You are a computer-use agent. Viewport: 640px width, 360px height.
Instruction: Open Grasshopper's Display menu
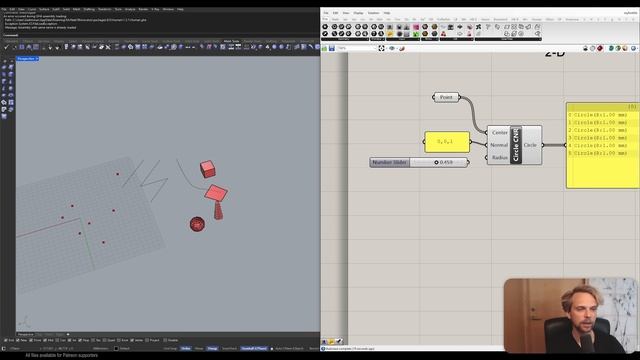coord(358,13)
